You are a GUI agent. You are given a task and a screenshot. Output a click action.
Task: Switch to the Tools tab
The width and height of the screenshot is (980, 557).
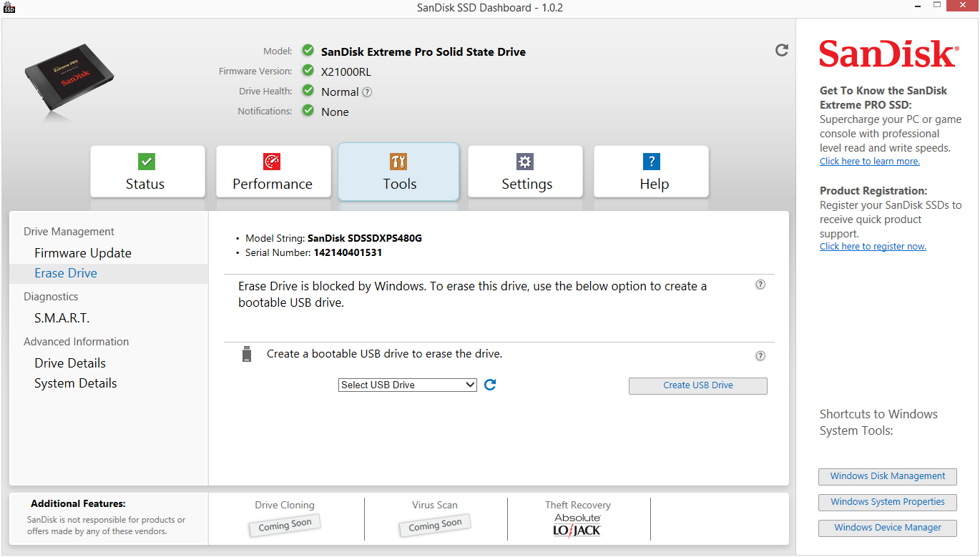[398, 172]
